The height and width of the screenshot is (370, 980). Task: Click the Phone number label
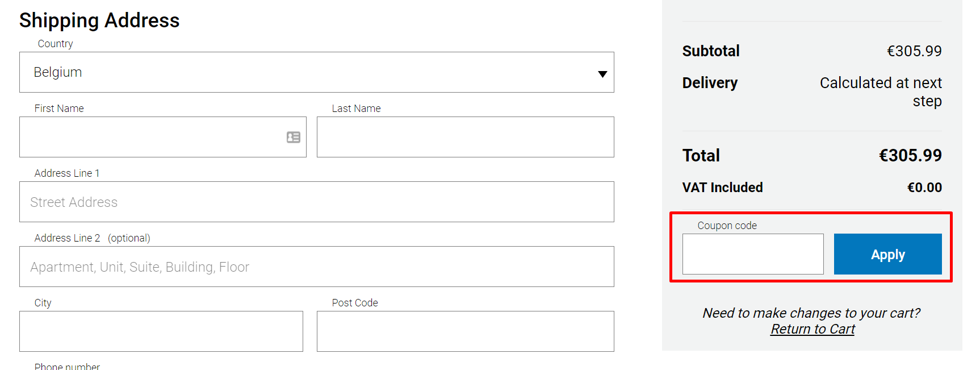click(x=67, y=367)
